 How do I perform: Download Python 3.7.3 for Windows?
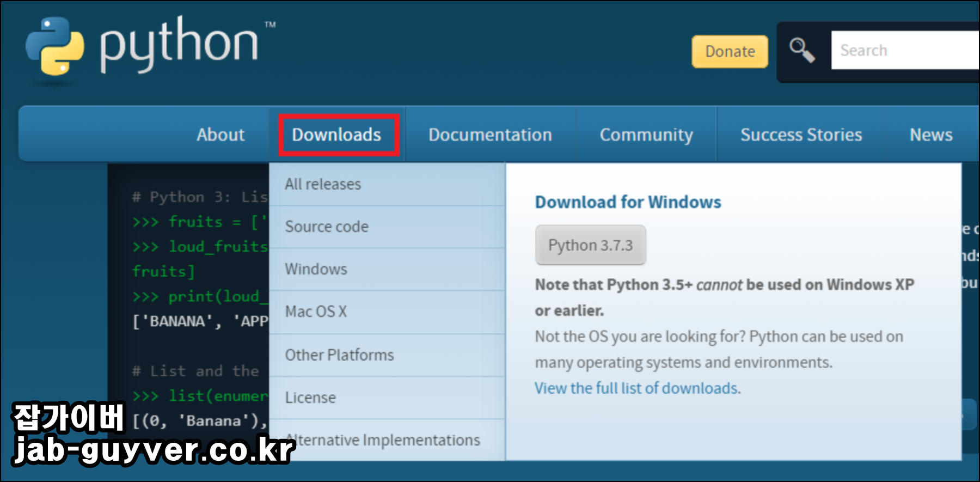(x=591, y=245)
